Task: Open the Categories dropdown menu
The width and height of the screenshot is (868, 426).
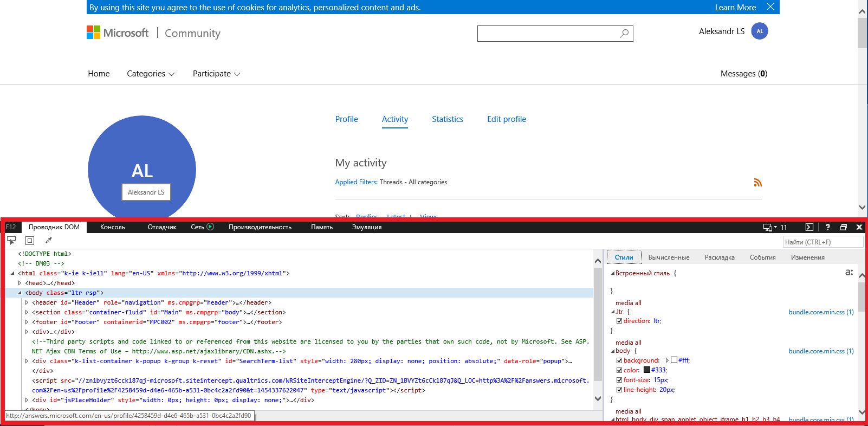Action: [151, 74]
